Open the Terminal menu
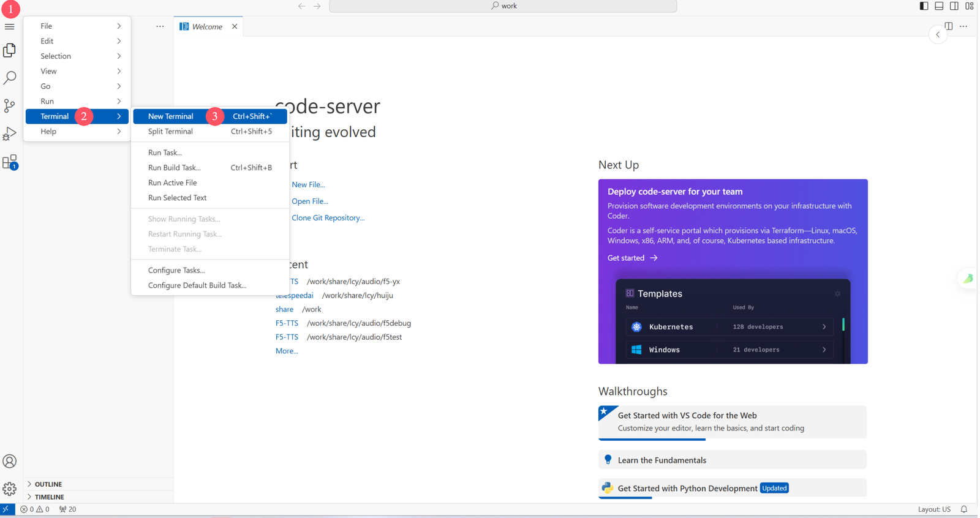 click(x=77, y=116)
